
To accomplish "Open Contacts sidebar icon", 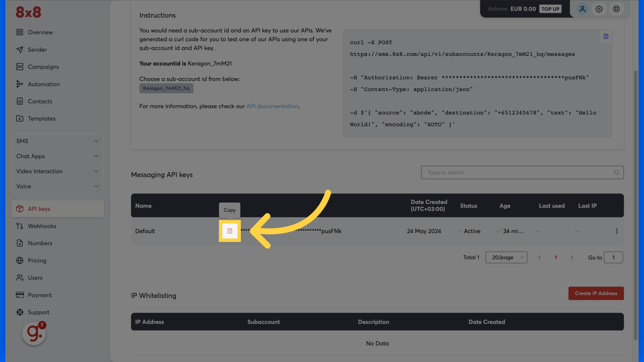I will [20, 101].
